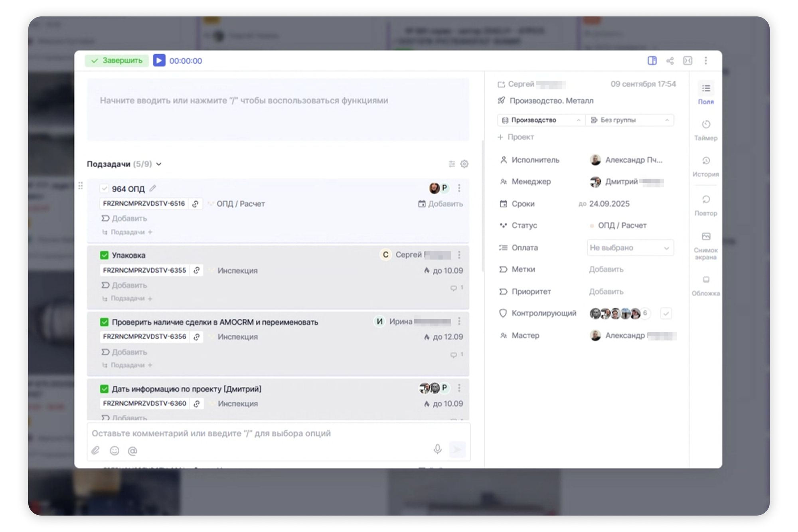Toggle checkbox for 964 ОПД subtask

104,188
